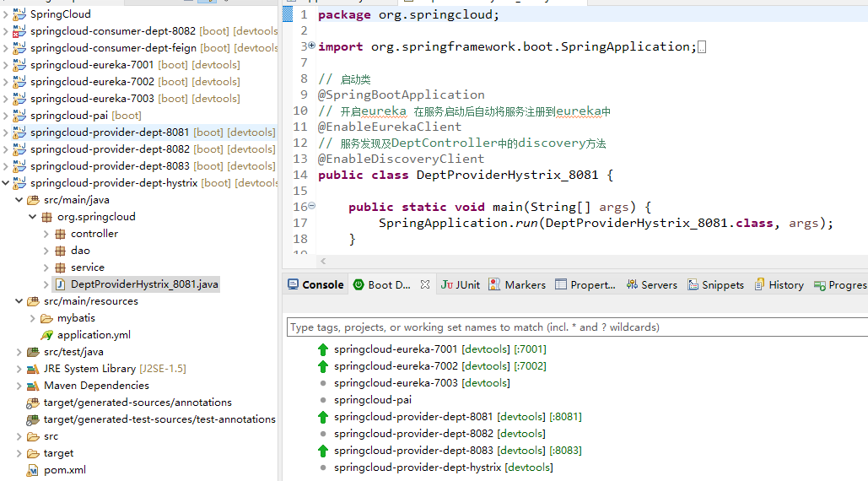Collapse the src/main/resources node
Viewport: 868px width, 481px height.
(x=19, y=301)
